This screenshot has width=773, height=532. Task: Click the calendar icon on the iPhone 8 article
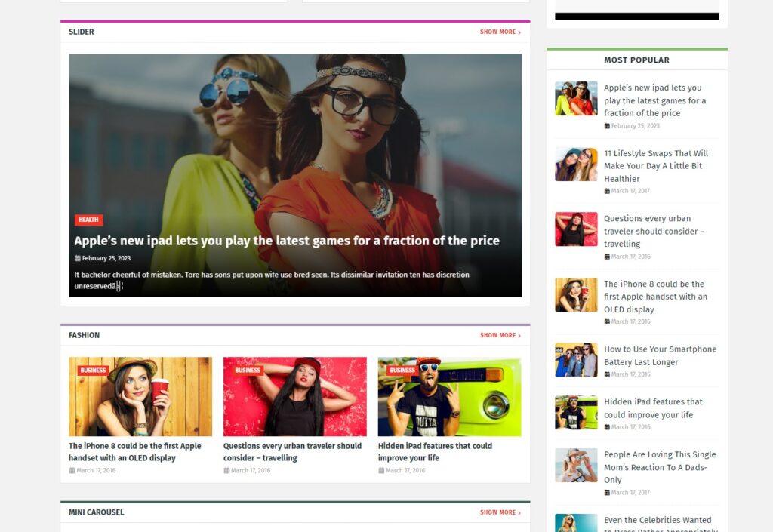[x=72, y=469]
